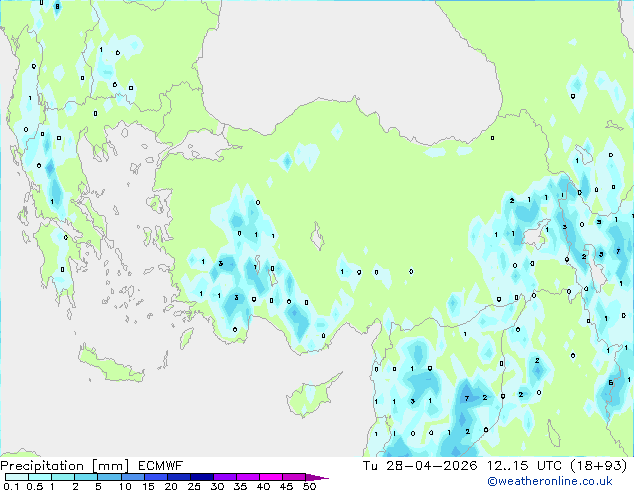This screenshot has height=490, width=634.
Task: Click the '0.1' legend scale label
Action: coord(11,486)
